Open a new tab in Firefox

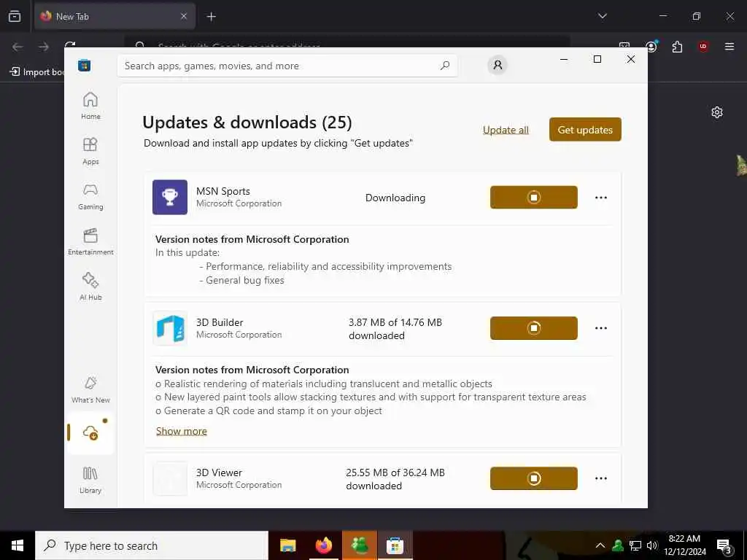pyautogui.click(x=212, y=17)
